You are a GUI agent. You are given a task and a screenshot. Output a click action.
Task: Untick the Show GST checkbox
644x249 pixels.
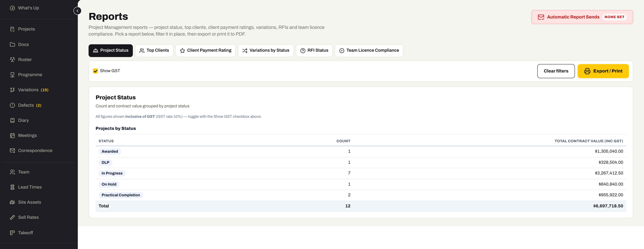(x=95, y=71)
